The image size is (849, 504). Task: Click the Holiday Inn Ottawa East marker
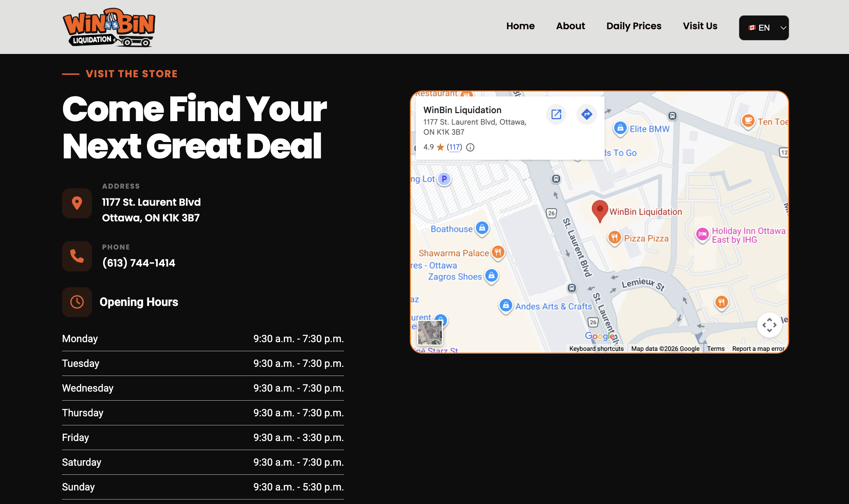pos(702,234)
